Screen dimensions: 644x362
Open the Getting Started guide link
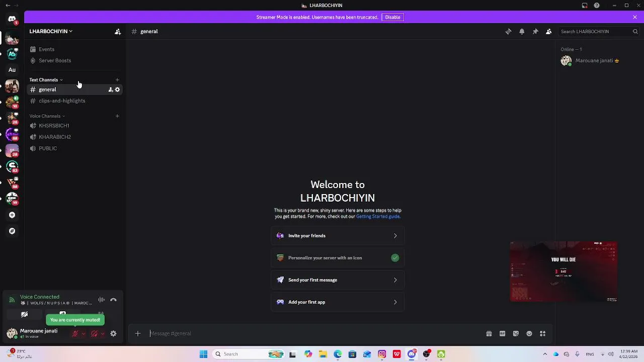(x=378, y=217)
